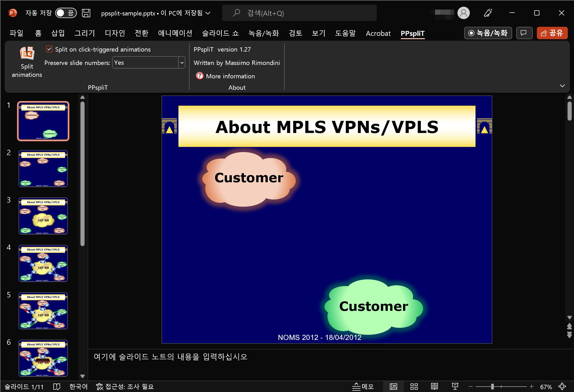Uncheck Split on click-triggered animations
Image resolution: width=574 pixels, height=392 pixels.
[x=49, y=49]
